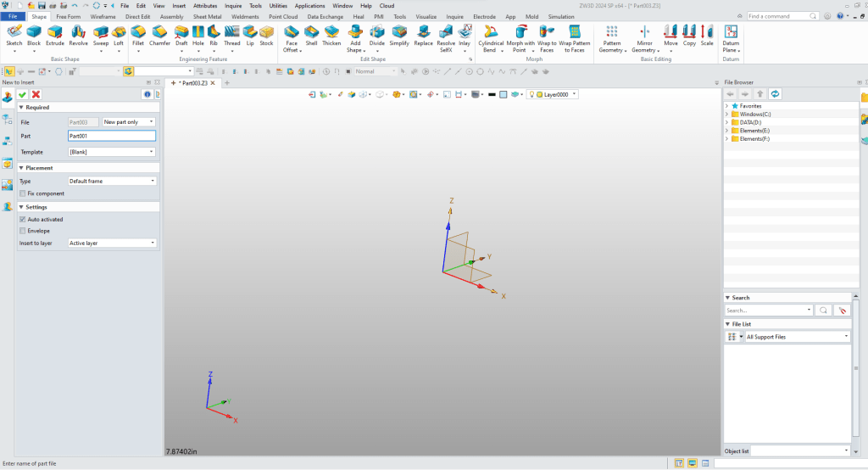868x470 pixels.
Task: Open the Assembly ribbon tab
Action: tap(172, 16)
